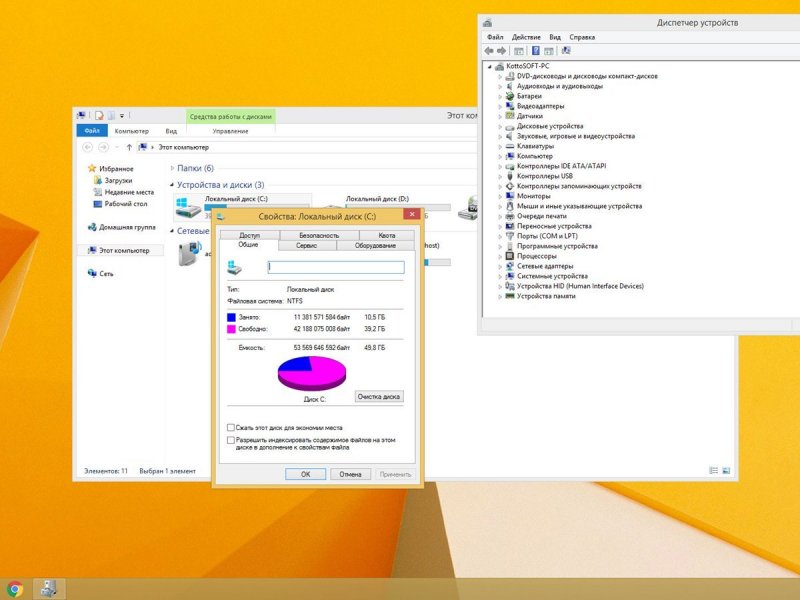Open the Компьютер ribbon tab in Explorer
800x600 pixels.
click(132, 131)
